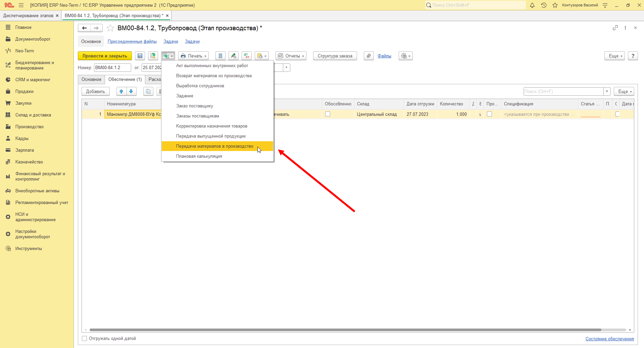Click the Добавить button
644x348 pixels.
click(96, 91)
